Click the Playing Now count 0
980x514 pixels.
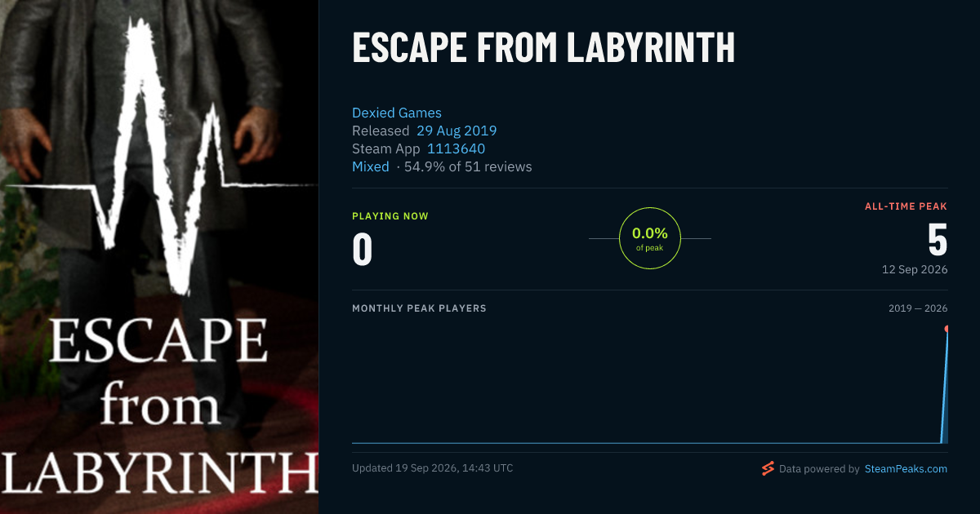(362, 250)
